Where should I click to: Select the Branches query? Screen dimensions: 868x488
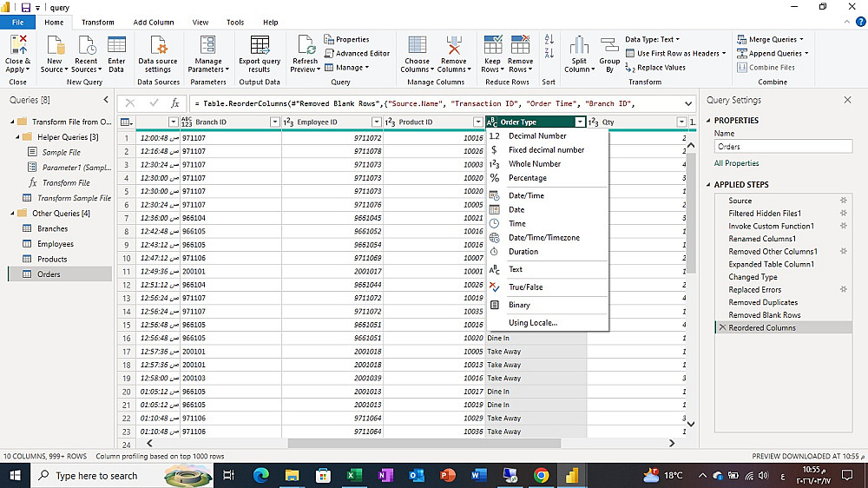click(x=52, y=228)
